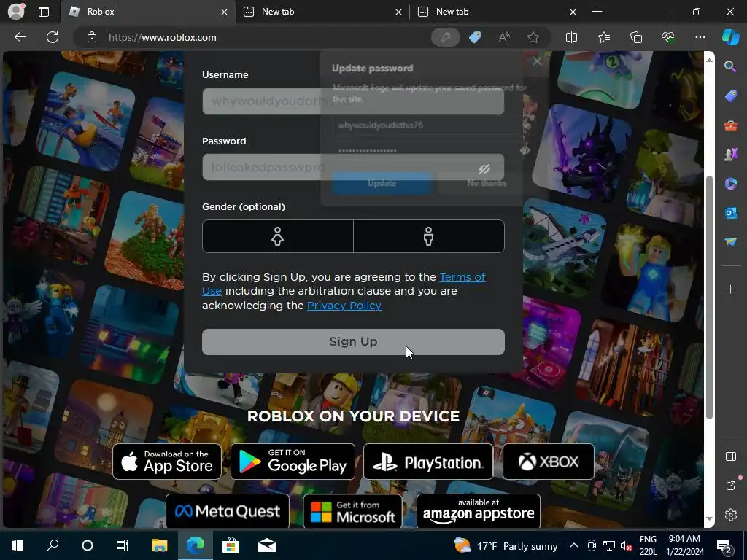Open the external link sidebar icon

[x=730, y=486]
